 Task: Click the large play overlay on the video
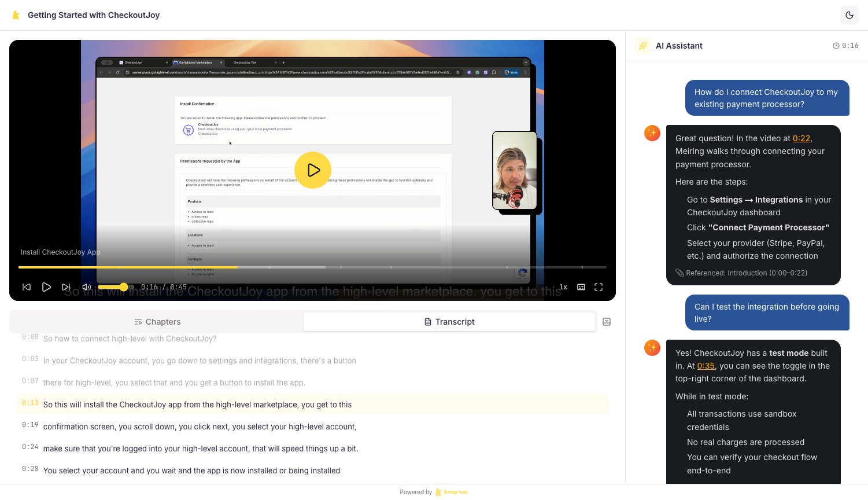pos(313,170)
